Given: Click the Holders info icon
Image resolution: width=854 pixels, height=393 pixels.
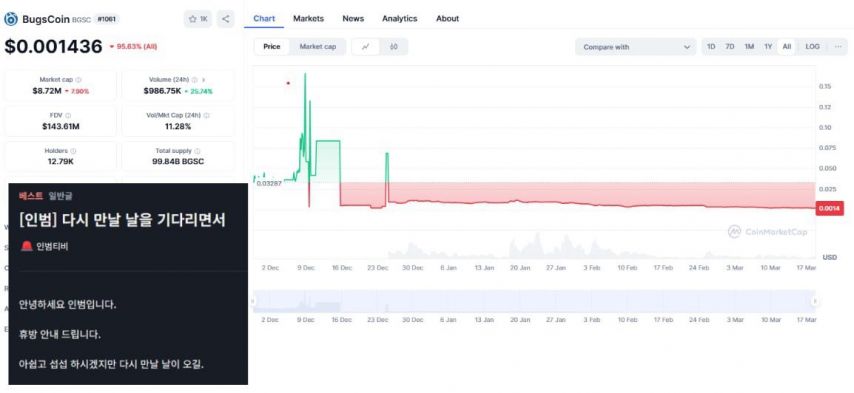Looking at the screenshot, I should coord(73,151).
